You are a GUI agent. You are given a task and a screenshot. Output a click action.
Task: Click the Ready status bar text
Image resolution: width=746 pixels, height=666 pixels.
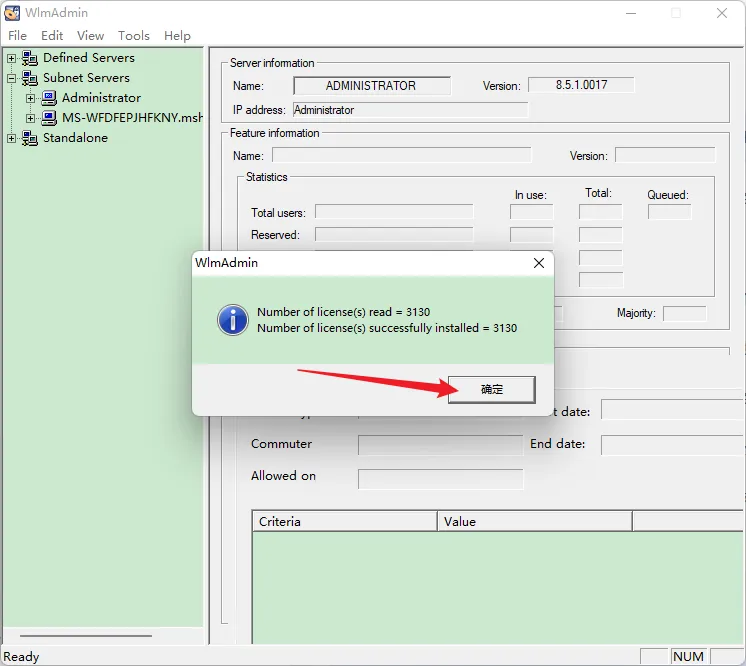point(21,656)
